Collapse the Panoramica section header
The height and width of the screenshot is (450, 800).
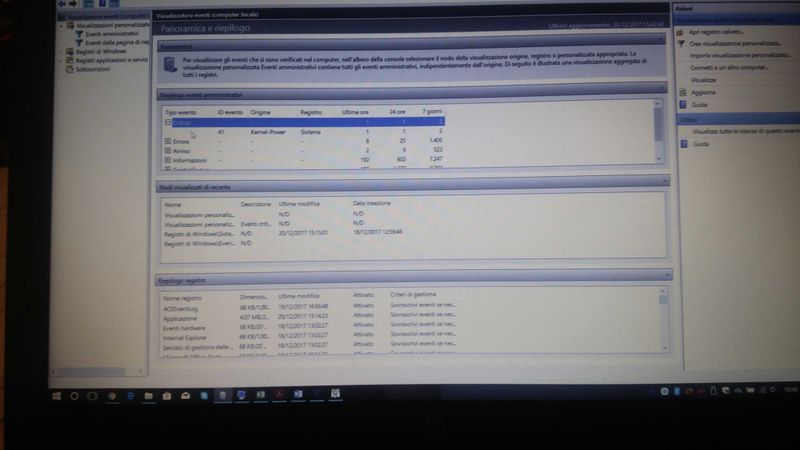[661, 39]
